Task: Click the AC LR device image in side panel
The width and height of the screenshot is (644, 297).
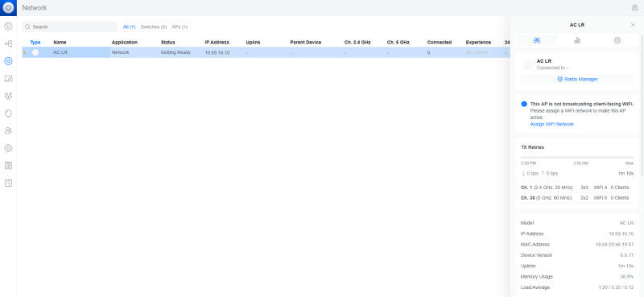Action: tap(527, 64)
